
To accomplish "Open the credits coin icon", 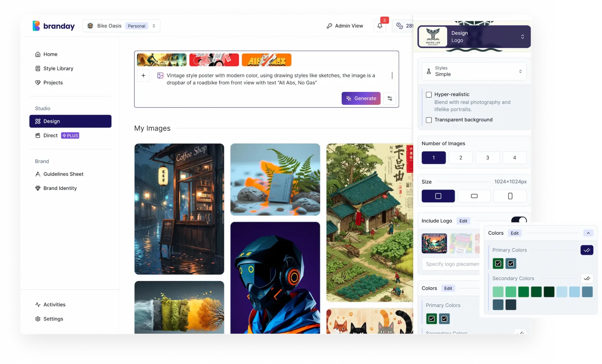I will click(399, 26).
